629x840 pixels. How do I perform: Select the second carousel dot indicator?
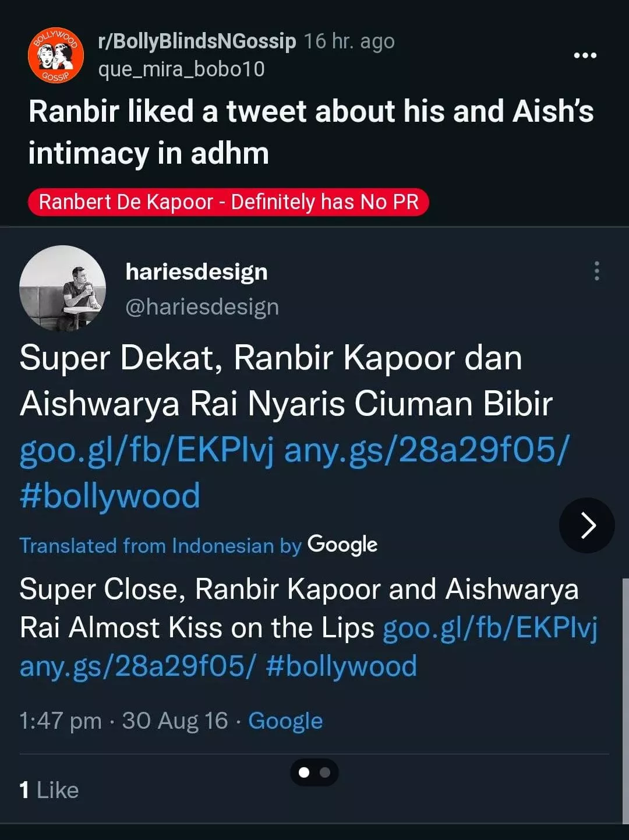[x=325, y=772]
